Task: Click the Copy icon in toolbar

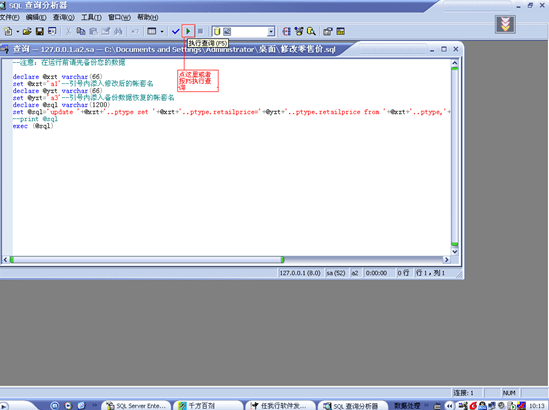Action: (x=81, y=32)
